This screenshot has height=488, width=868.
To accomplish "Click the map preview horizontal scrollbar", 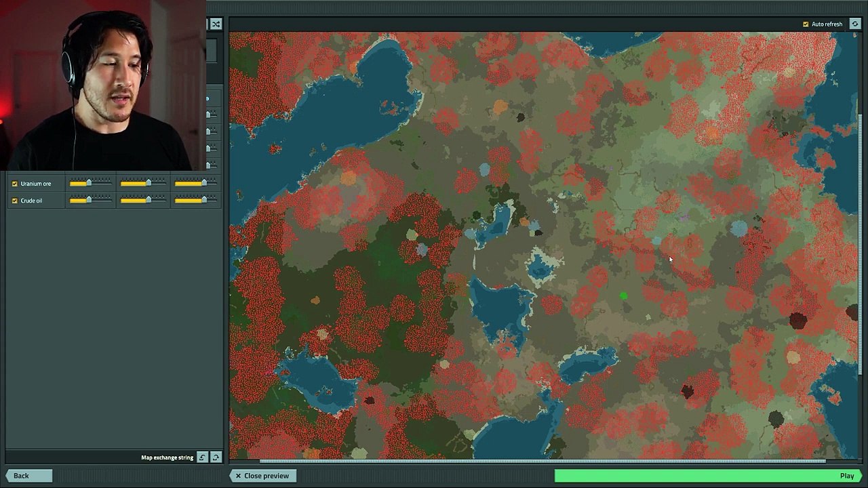I will pos(542,462).
